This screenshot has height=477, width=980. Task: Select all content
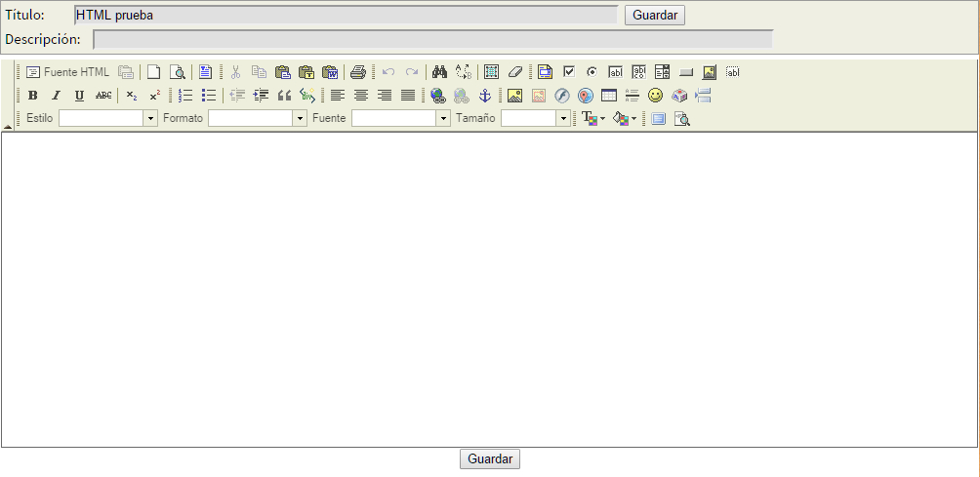pos(491,72)
